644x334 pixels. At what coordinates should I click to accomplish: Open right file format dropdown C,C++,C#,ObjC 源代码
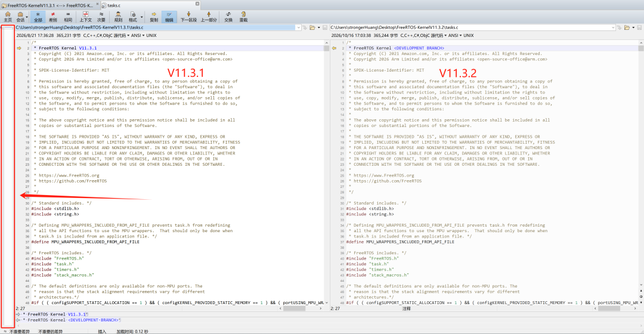coord(423,35)
